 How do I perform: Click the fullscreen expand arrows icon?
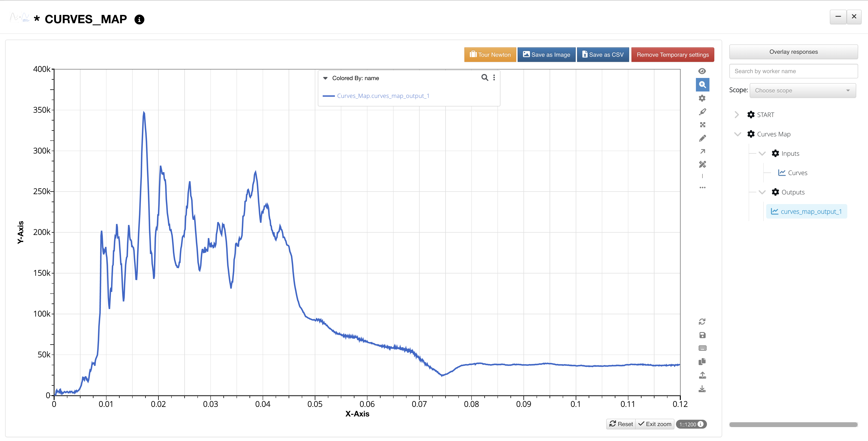point(702,125)
